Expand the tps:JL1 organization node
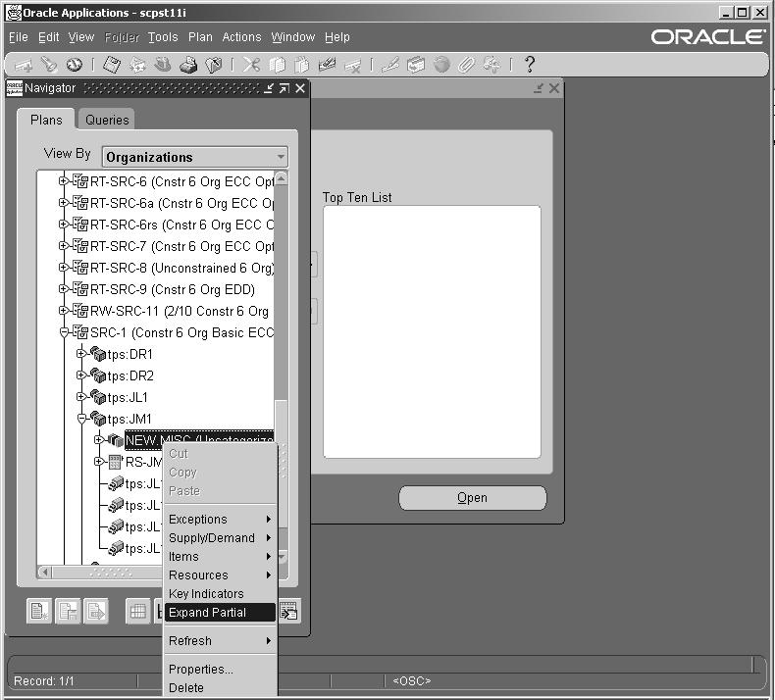 [81, 396]
